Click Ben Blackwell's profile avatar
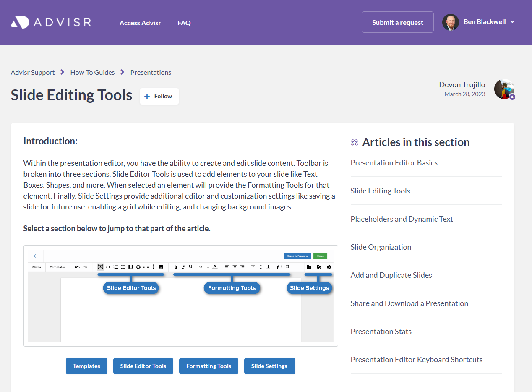This screenshot has height=392, width=532. [450, 22]
